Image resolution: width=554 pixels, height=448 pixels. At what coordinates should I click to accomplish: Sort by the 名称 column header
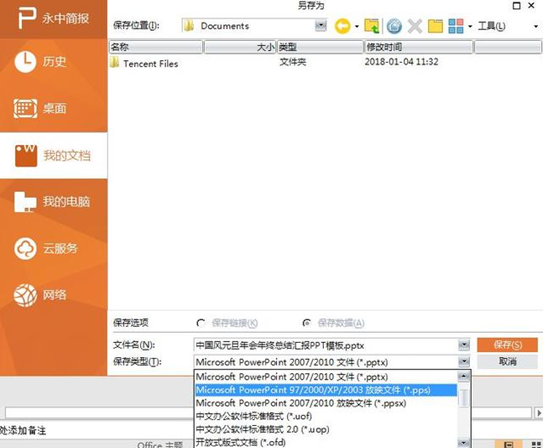tap(156, 47)
